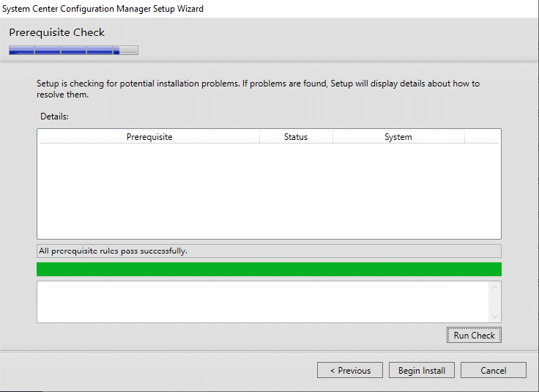Click the divider between Prerequisite and Status columns
539x392 pixels.
pos(259,137)
